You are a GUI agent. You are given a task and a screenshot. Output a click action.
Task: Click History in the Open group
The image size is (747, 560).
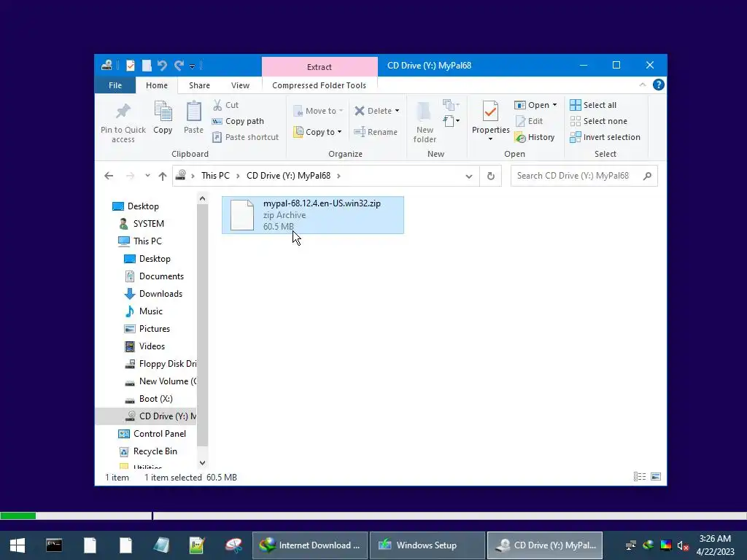[535, 137]
